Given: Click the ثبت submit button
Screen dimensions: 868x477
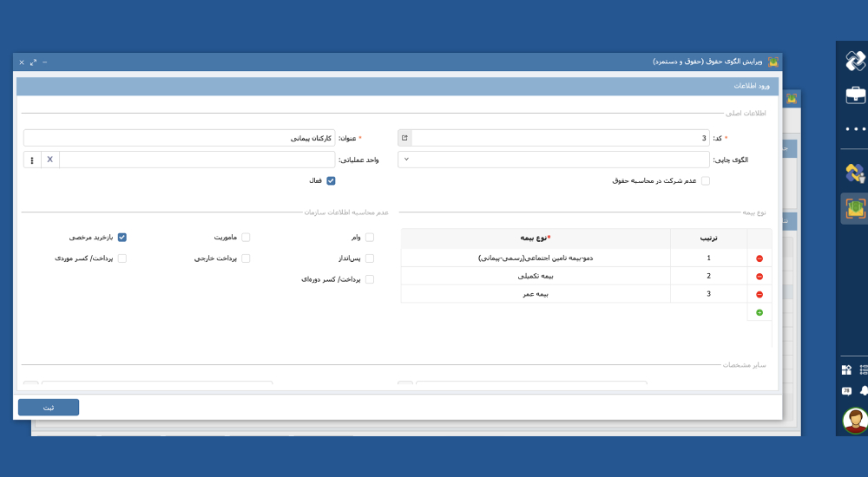Looking at the screenshot, I should coord(49,407).
